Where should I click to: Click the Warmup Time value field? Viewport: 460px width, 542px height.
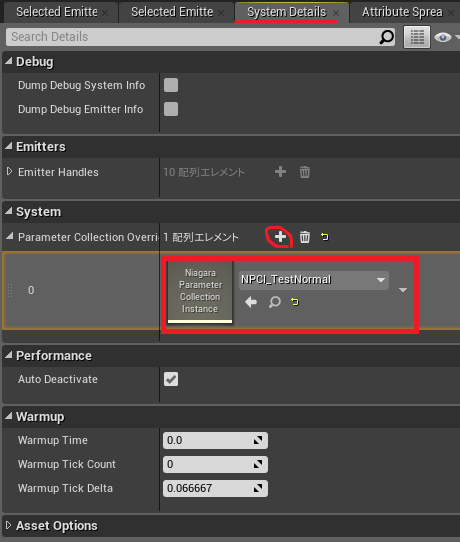[x=215, y=440]
